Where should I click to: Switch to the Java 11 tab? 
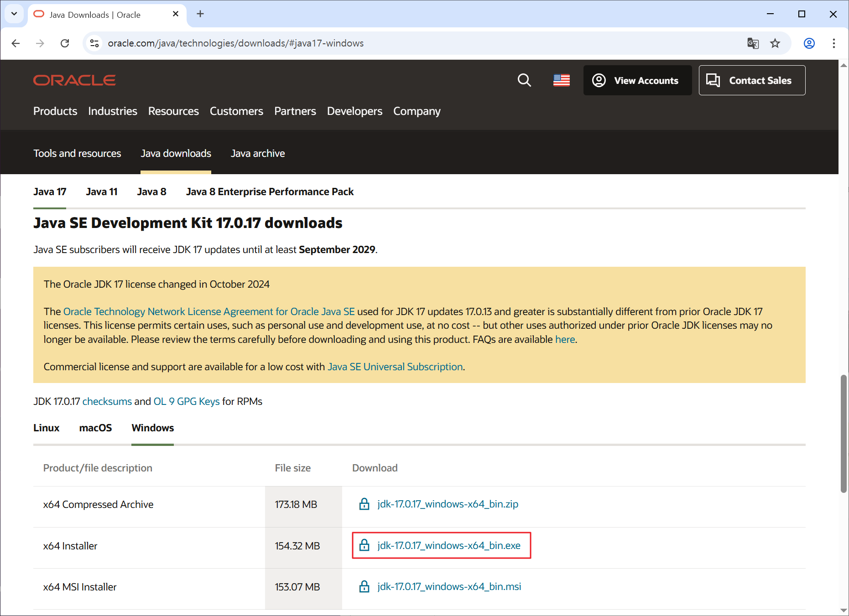click(102, 192)
